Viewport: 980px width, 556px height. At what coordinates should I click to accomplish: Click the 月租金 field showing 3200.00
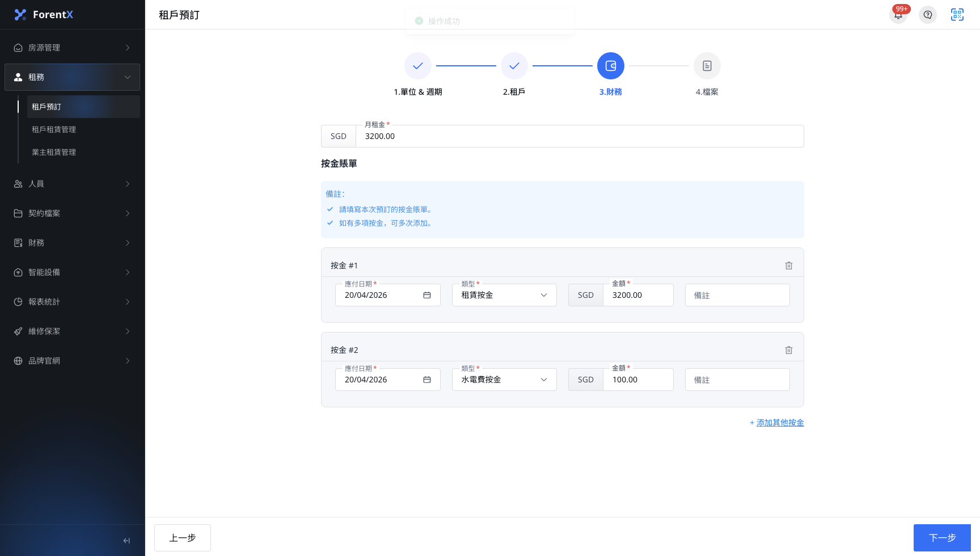coord(580,136)
